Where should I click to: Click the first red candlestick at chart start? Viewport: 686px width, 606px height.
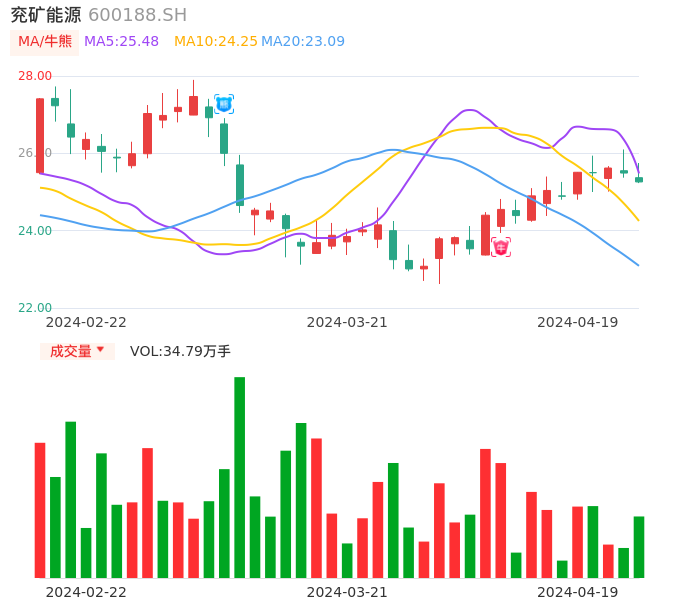[40, 135]
